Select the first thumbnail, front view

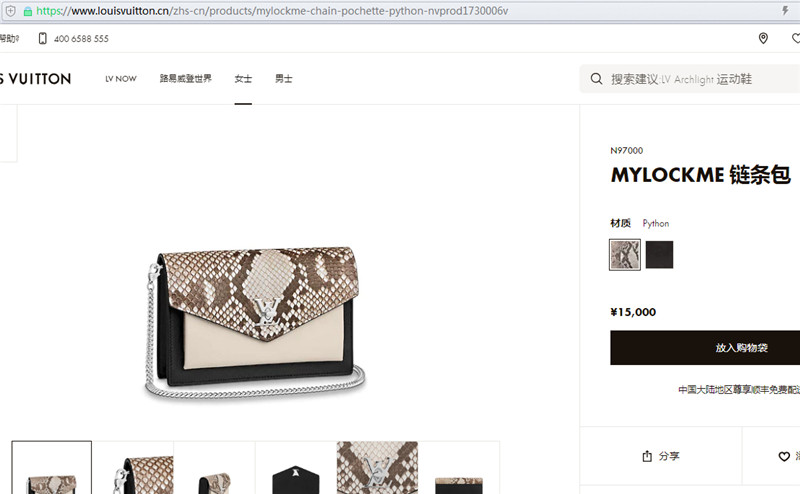click(x=52, y=467)
